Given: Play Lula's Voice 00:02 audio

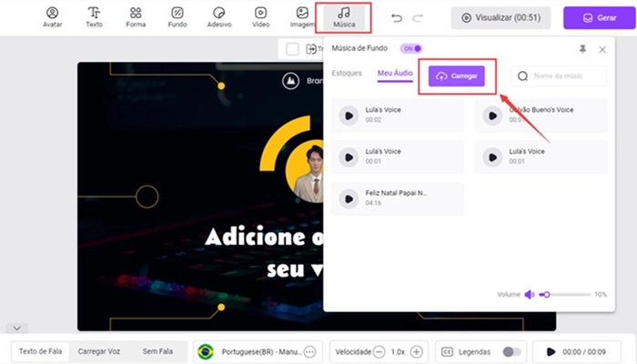Looking at the screenshot, I should 349,116.
